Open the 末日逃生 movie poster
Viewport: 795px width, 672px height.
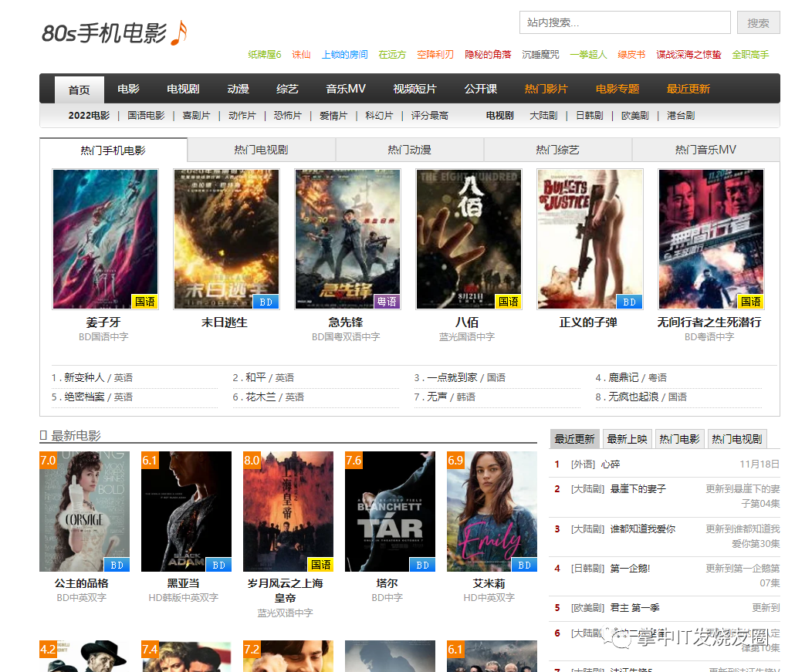226,238
